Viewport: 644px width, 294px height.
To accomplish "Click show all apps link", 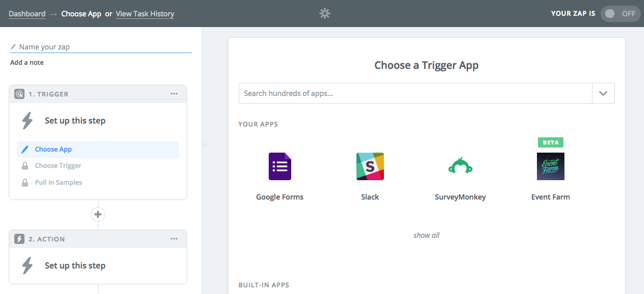I will point(426,235).
